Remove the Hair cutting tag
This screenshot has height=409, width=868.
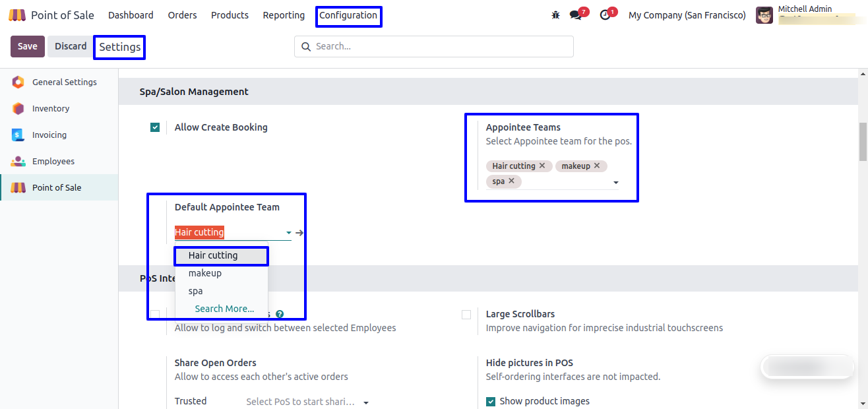542,166
